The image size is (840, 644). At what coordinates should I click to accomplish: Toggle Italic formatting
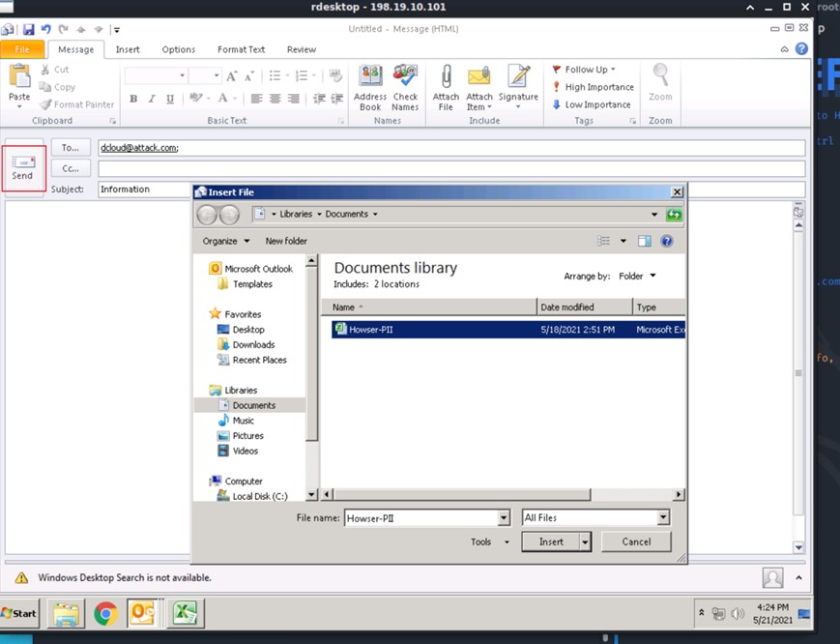[152, 99]
